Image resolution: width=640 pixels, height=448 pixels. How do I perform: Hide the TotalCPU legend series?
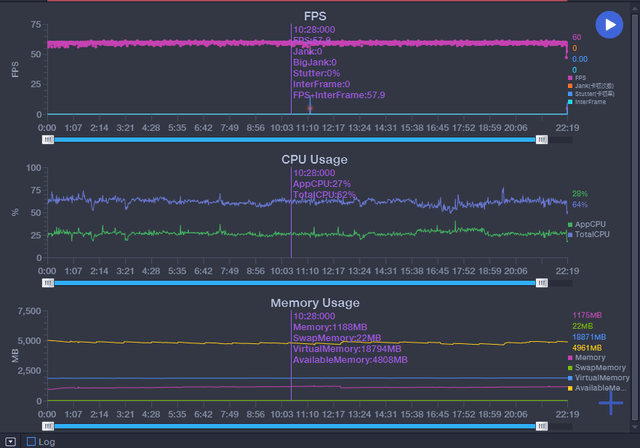pos(590,234)
